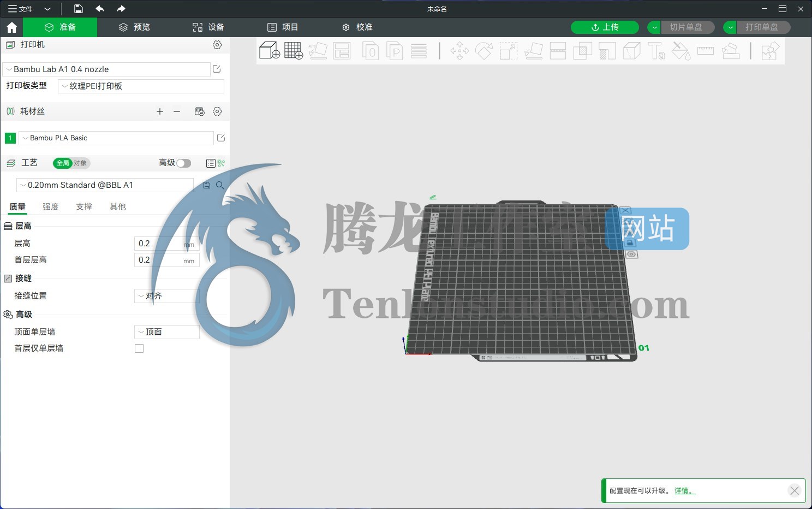
Task: Select the Lay on face tool
Action: click(533, 51)
